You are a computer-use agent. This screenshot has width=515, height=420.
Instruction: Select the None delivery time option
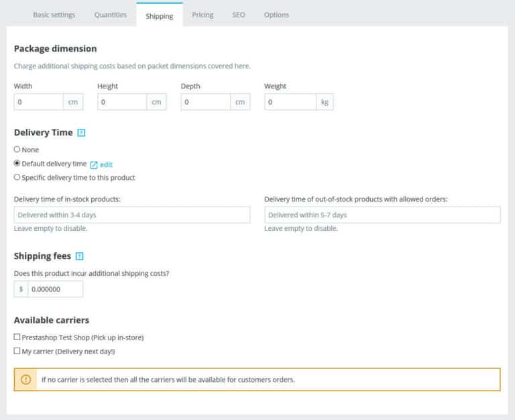tap(17, 150)
